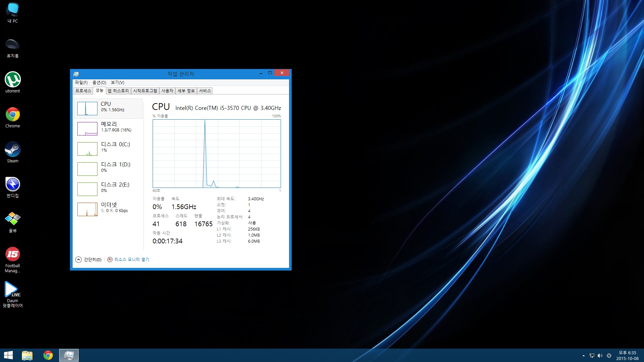Select 디스크 1(D:) in the sidebar
The height and width of the screenshot is (362, 644).
tap(108, 169)
